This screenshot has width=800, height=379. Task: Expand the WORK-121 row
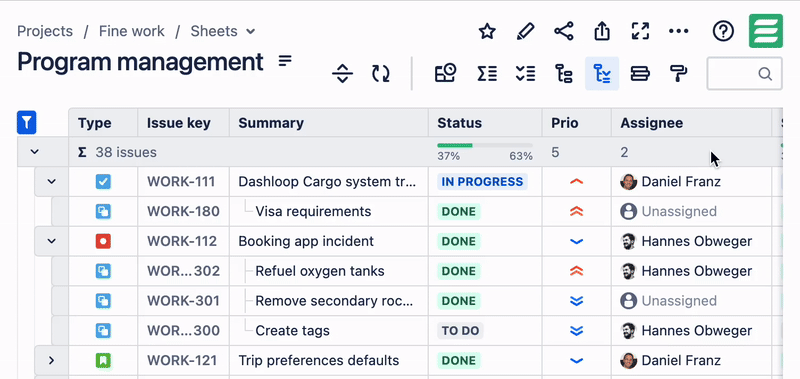tap(51, 360)
